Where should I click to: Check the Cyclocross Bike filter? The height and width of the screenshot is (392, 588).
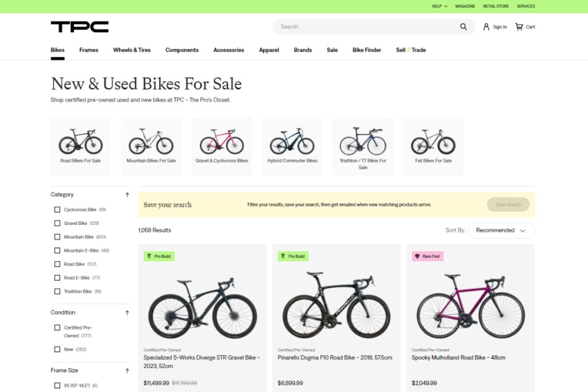pyautogui.click(x=57, y=209)
